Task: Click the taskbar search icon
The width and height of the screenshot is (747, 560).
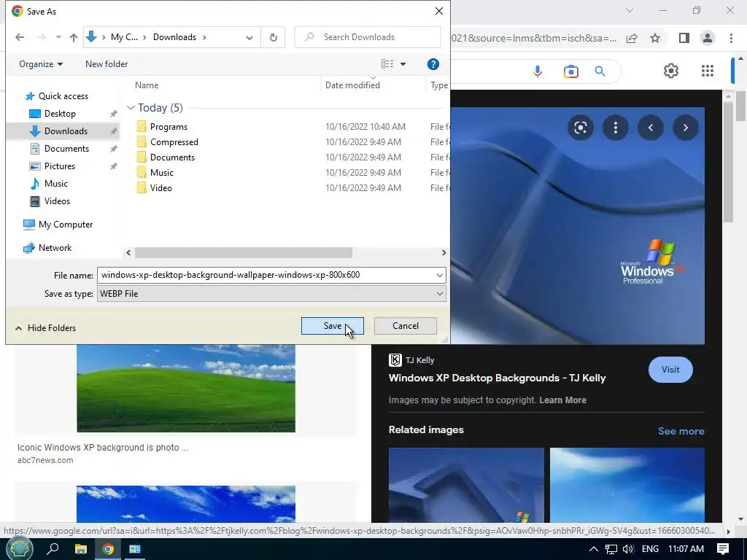Action: point(53,548)
